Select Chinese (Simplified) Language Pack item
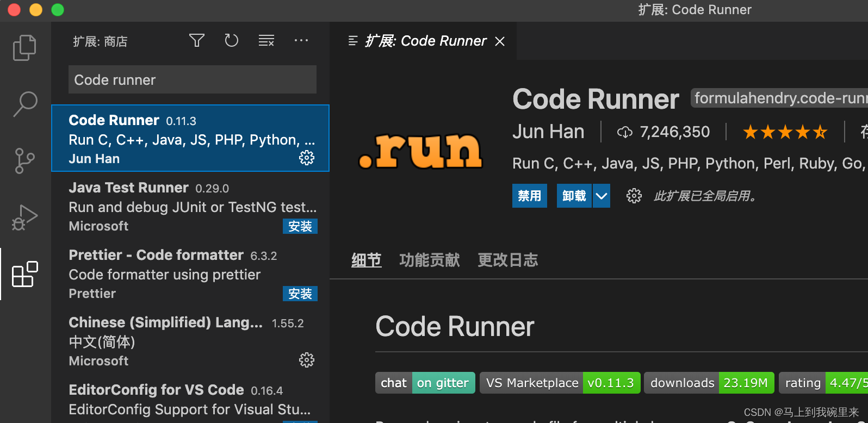Screen dimensions: 868x423 point(190,340)
